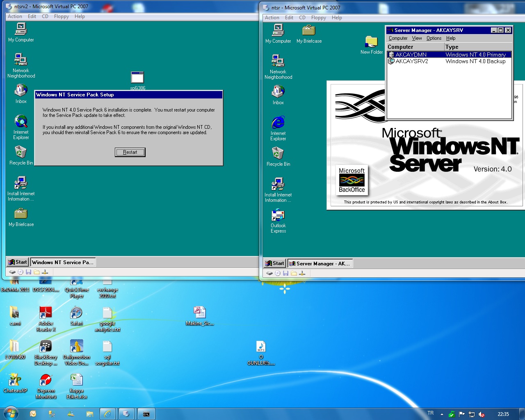Screen dimensions: 525x420
Task: Click Internet Explorer on Windows 7 taskbar
Action: 107,414
